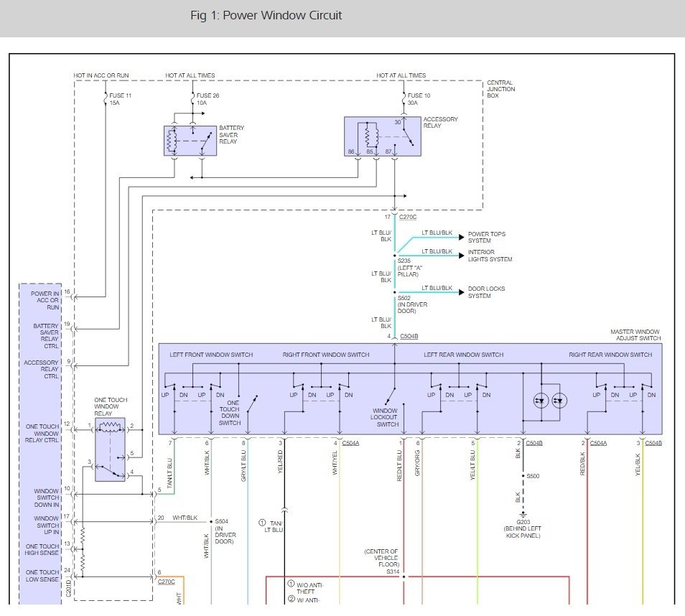Screen dimensions: 685x616
Task: Click the Right Rear Window Switch label
Action: (610, 355)
